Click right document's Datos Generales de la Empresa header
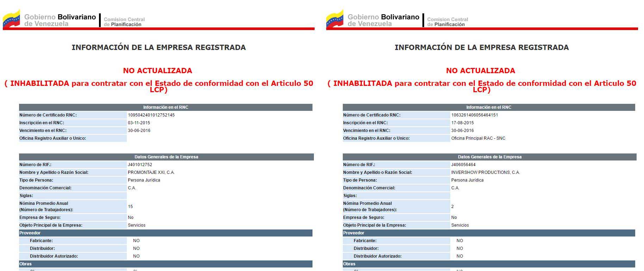This screenshot has width=644, height=271. (490, 157)
